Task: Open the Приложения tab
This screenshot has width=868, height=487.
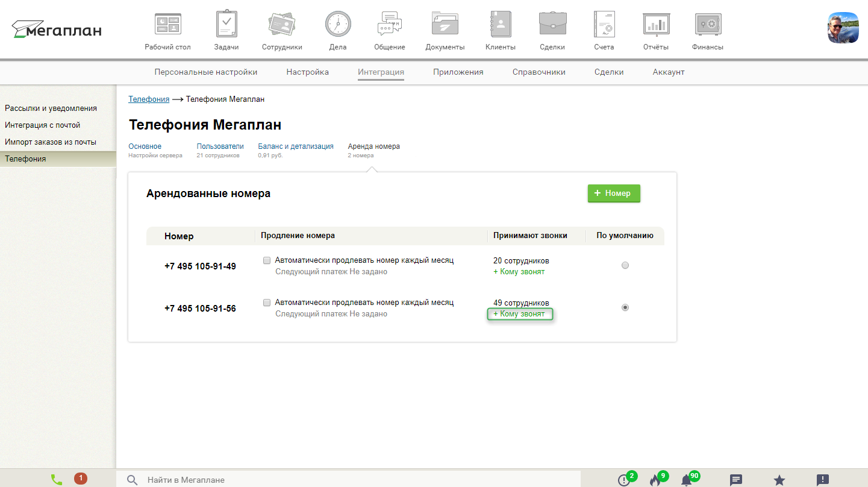Action: tap(458, 72)
